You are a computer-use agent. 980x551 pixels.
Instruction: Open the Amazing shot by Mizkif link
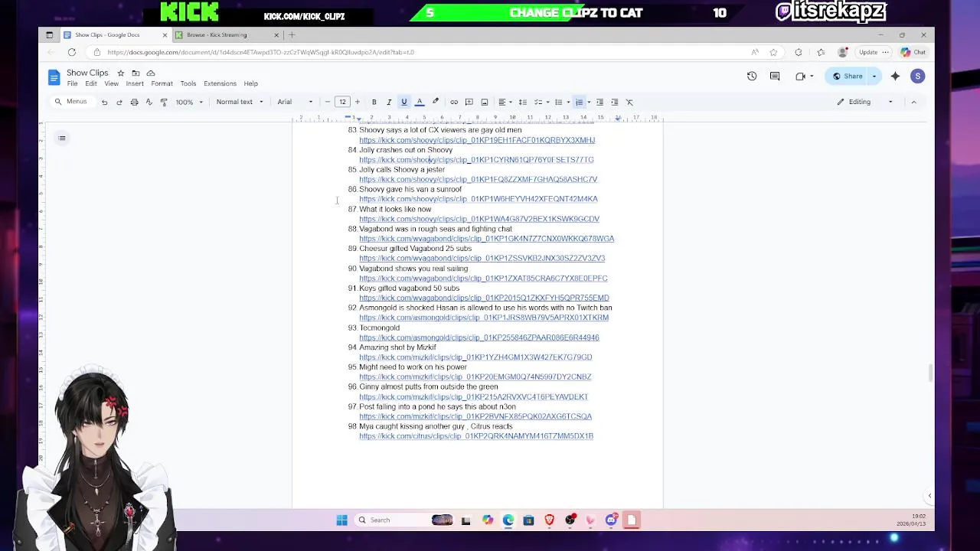coord(475,357)
